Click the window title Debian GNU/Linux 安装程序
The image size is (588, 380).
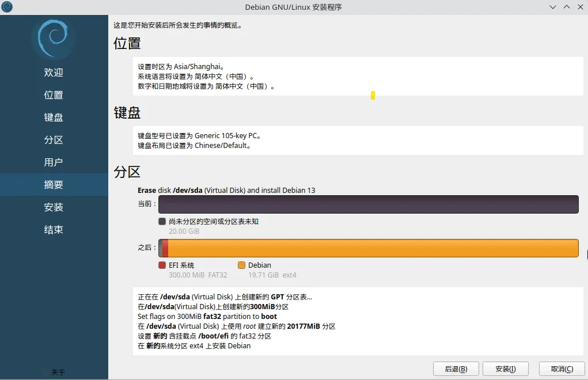(x=293, y=7)
